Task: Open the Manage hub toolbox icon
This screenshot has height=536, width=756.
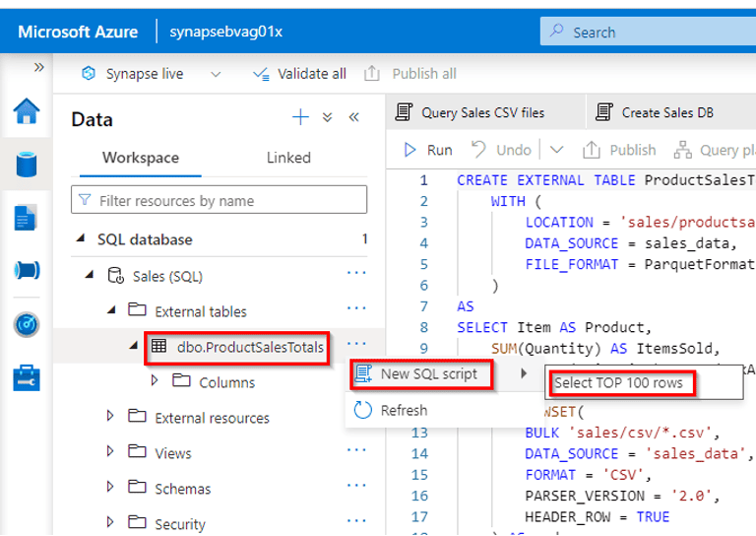Action: [27, 377]
